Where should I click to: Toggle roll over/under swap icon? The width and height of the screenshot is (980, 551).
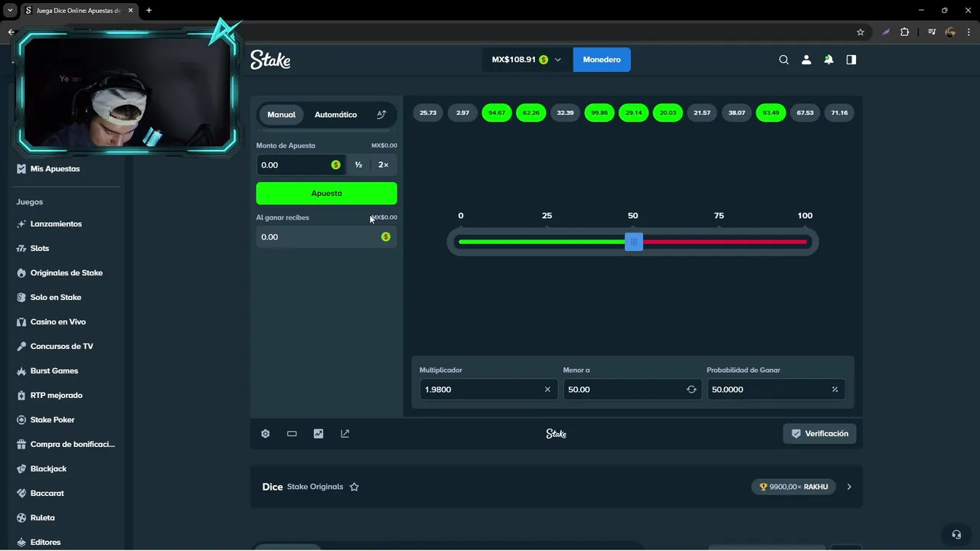click(x=691, y=390)
